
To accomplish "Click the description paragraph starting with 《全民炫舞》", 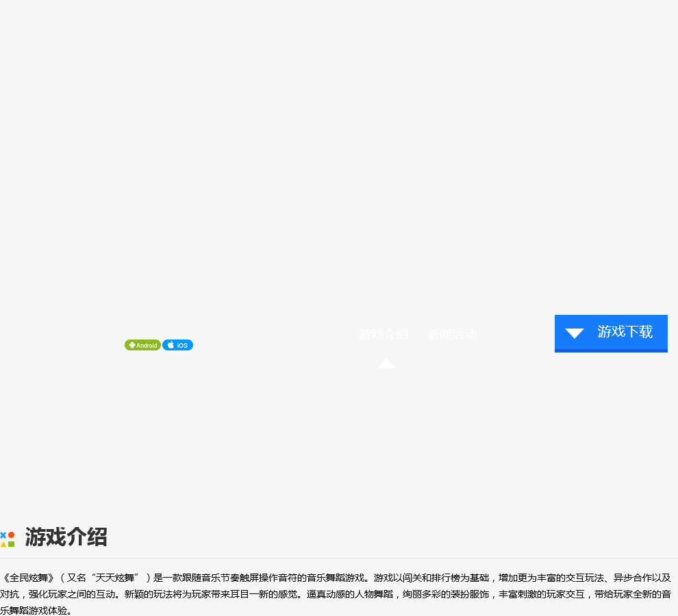I will 336,594.
